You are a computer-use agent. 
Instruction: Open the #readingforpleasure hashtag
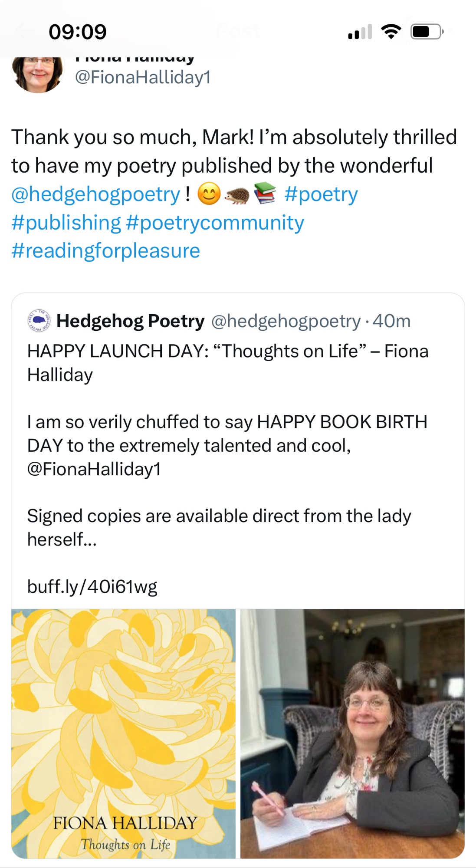(x=105, y=251)
